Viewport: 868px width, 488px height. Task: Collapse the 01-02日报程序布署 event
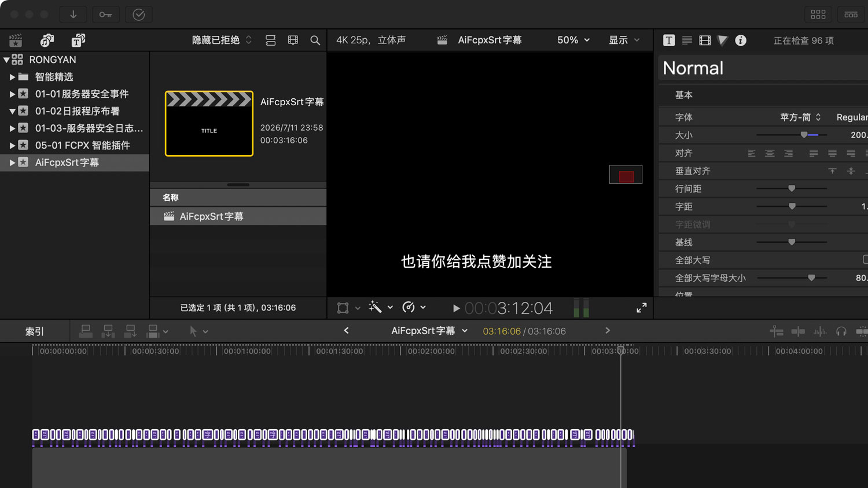(x=12, y=111)
